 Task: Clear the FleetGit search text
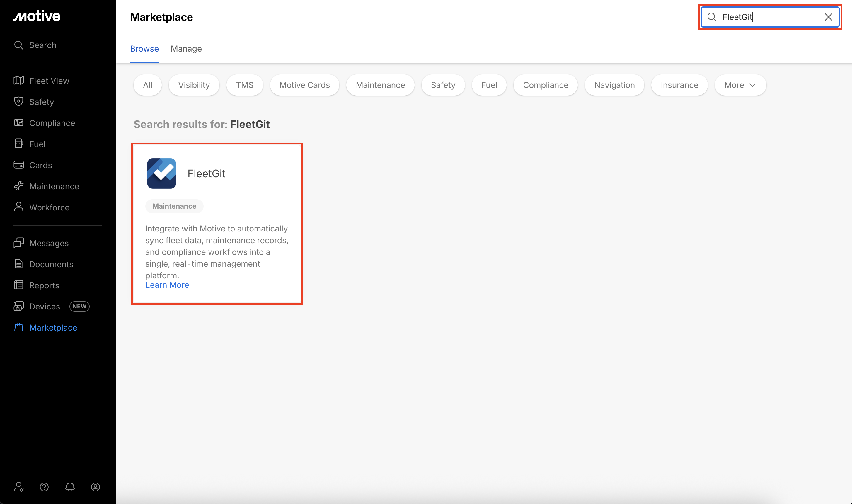tap(828, 17)
